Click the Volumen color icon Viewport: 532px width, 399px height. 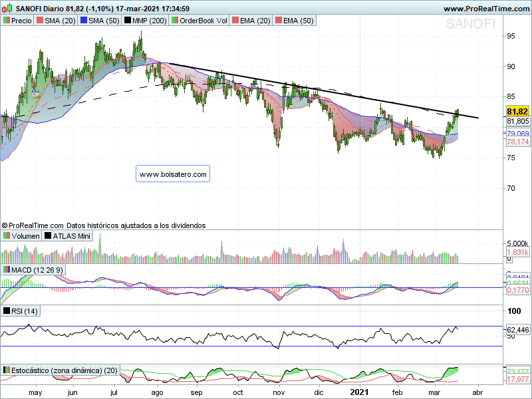click(7, 235)
